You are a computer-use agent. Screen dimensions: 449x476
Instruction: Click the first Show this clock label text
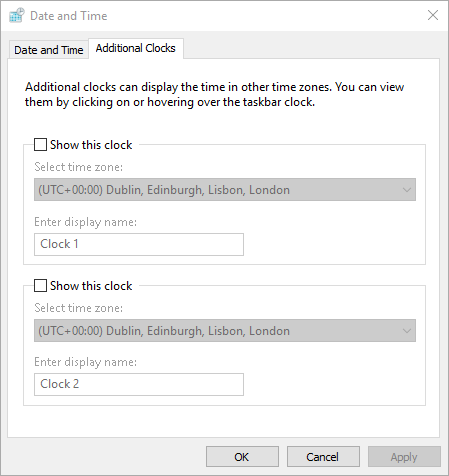91,145
